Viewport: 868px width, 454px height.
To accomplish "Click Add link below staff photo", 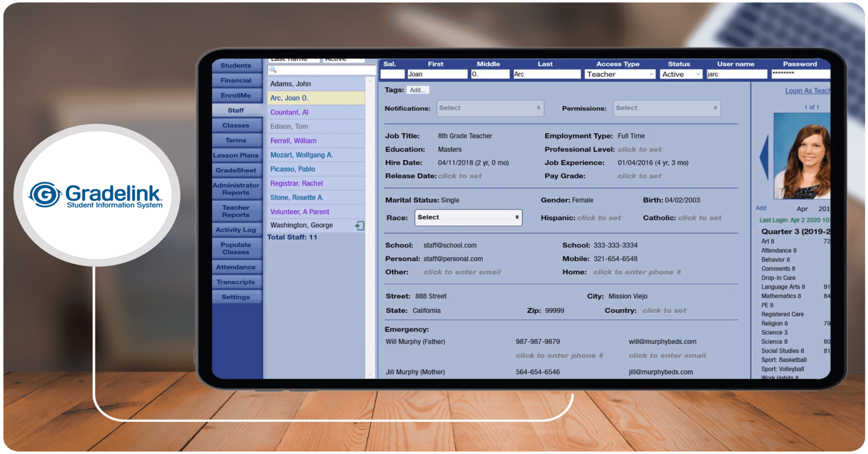I will (761, 208).
